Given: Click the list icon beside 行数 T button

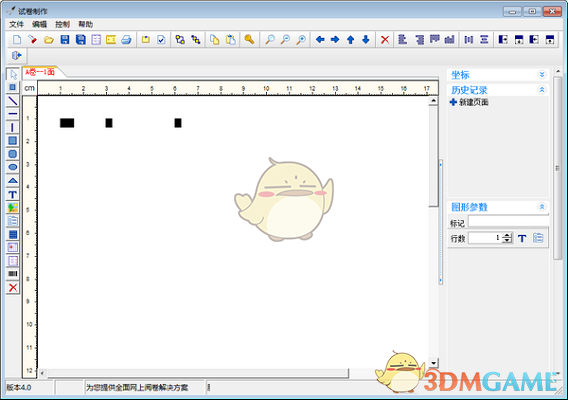Looking at the screenshot, I should pyautogui.click(x=538, y=238).
